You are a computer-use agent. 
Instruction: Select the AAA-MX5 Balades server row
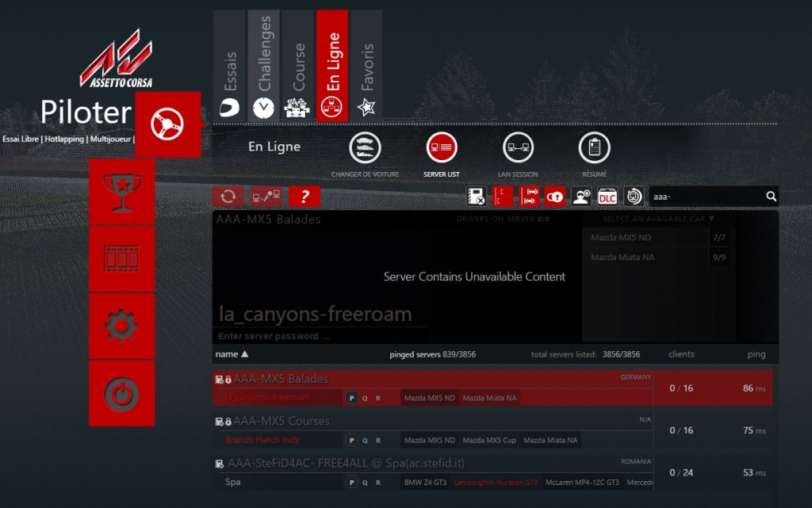pyautogui.click(x=492, y=388)
